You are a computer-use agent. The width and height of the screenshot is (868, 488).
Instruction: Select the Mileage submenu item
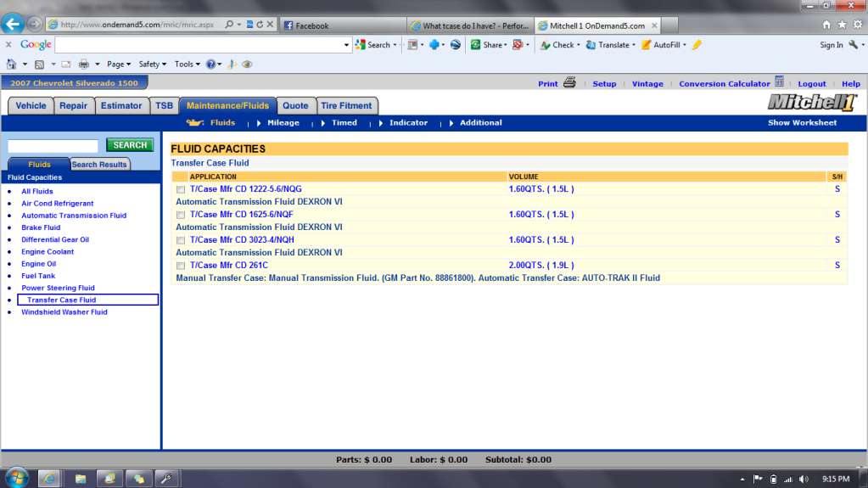pos(283,123)
